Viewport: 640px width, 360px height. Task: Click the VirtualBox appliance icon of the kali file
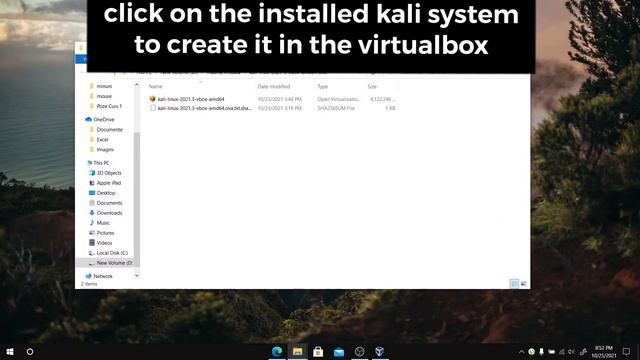coord(153,99)
